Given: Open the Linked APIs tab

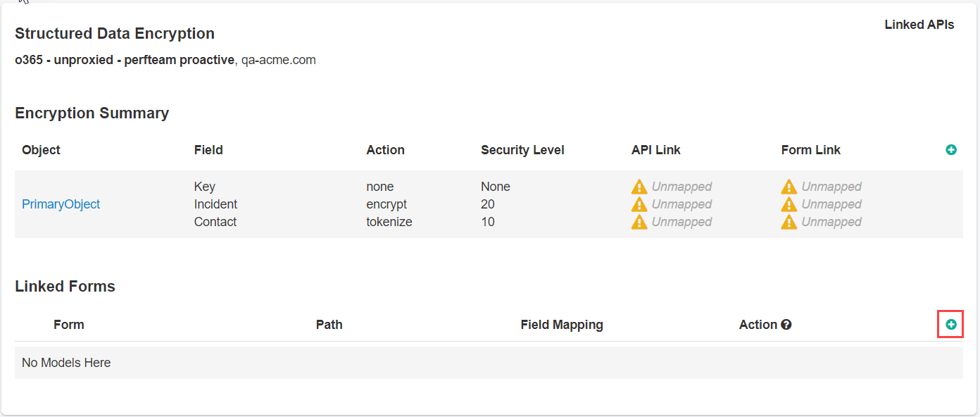Looking at the screenshot, I should coord(919,25).
